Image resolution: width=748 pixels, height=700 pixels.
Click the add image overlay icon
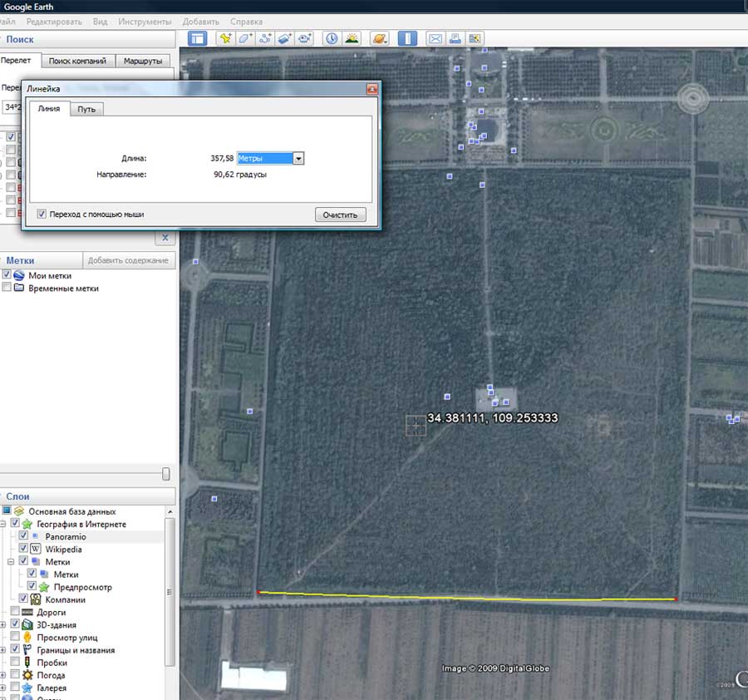point(285,38)
